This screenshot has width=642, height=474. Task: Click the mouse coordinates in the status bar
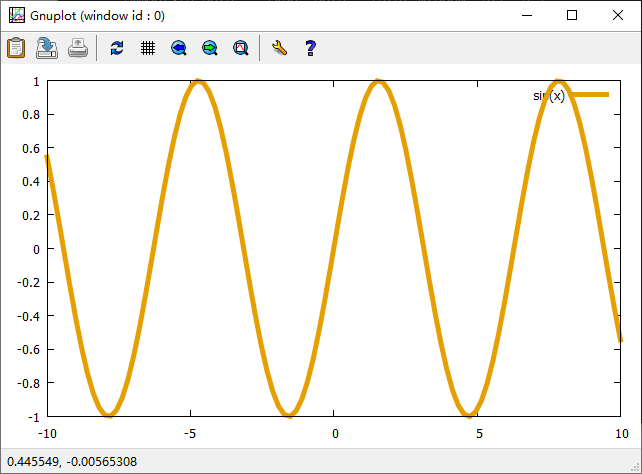pos(72,462)
